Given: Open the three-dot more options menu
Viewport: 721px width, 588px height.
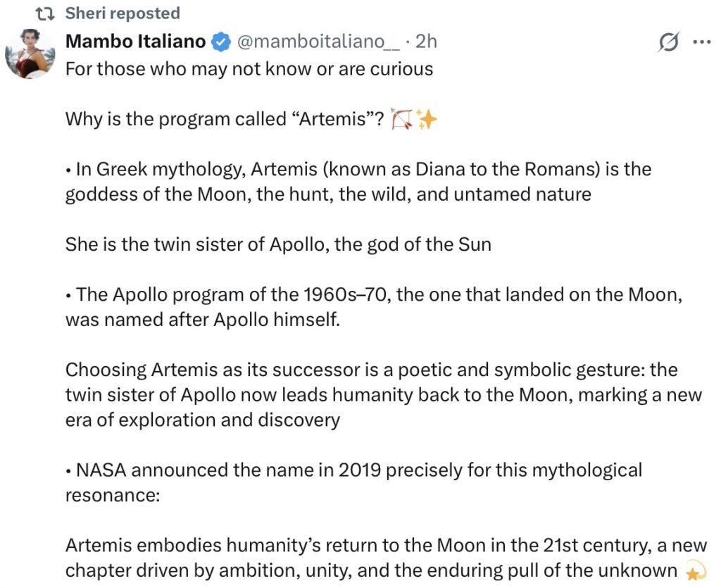Looking at the screenshot, I should pyautogui.click(x=702, y=42).
